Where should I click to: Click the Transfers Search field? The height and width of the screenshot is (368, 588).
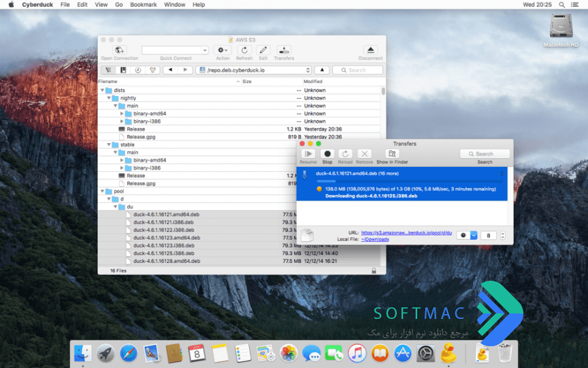pos(485,154)
